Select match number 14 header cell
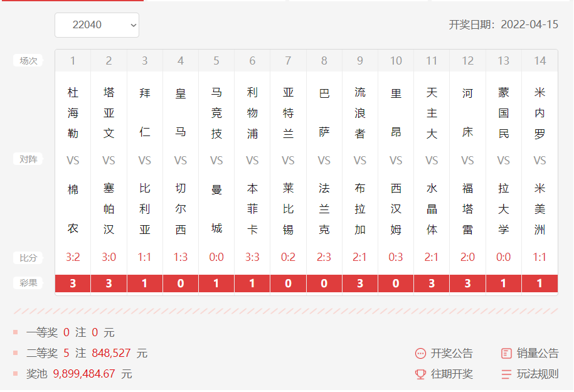This screenshot has height=392, width=574. 540,61
